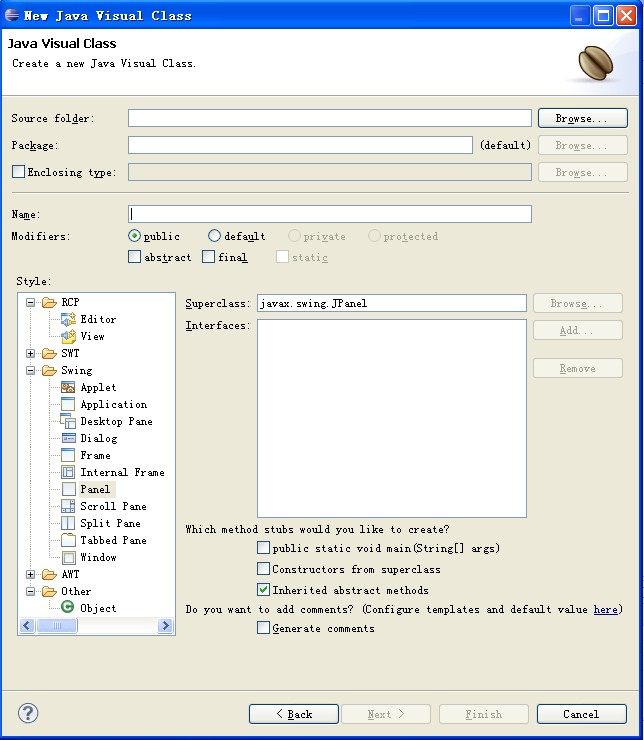Enable Generate comments checkbox
The height and width of the screenshot is (740, 644).
pyautogui.click(x=263, y=628)
